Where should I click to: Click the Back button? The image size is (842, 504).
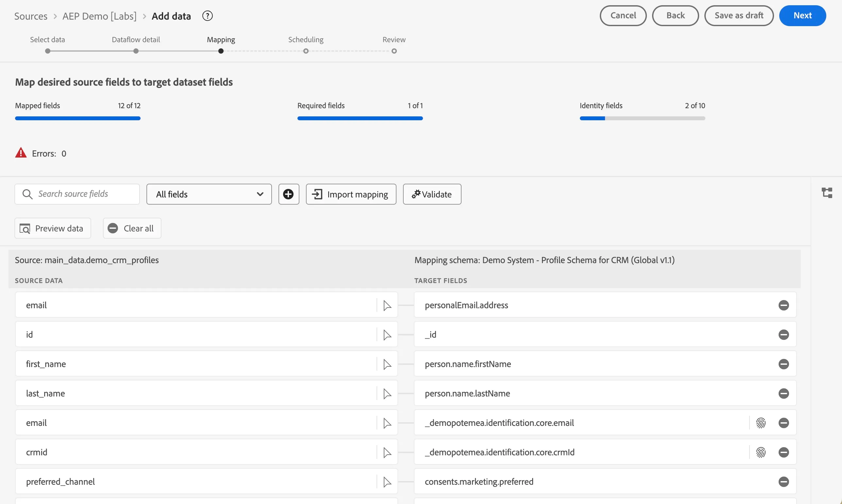coord(675,16)
